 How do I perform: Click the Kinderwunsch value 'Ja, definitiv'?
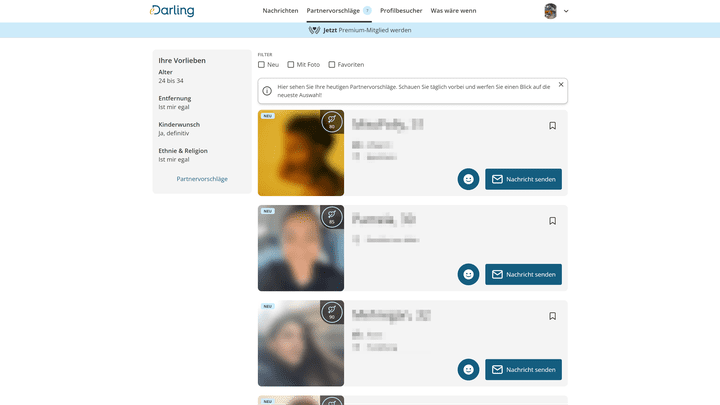(x=174, y=133)
